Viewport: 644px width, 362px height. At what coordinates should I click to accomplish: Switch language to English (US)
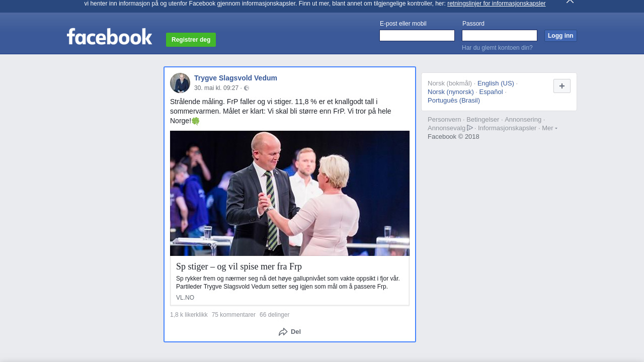click(496, 83)
